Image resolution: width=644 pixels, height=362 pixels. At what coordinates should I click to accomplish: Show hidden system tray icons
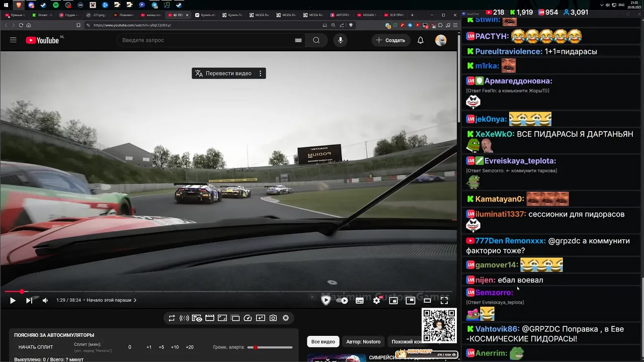602,5
